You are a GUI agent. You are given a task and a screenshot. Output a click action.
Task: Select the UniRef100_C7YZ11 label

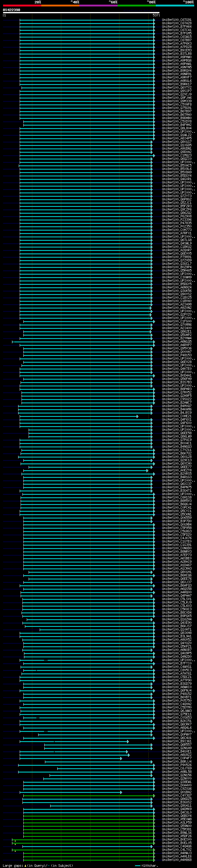click(177, 450)
